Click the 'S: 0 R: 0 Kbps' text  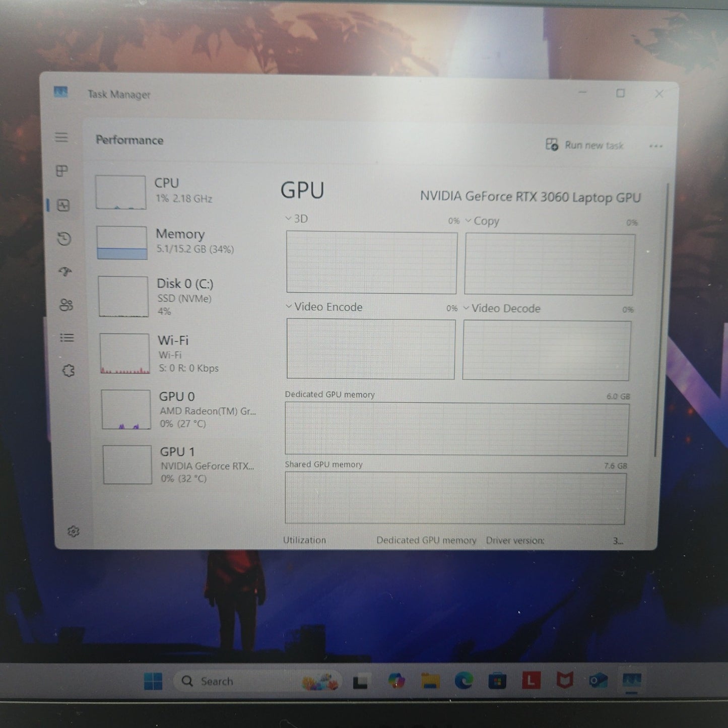pyautogui.click(x=189, y=368)
